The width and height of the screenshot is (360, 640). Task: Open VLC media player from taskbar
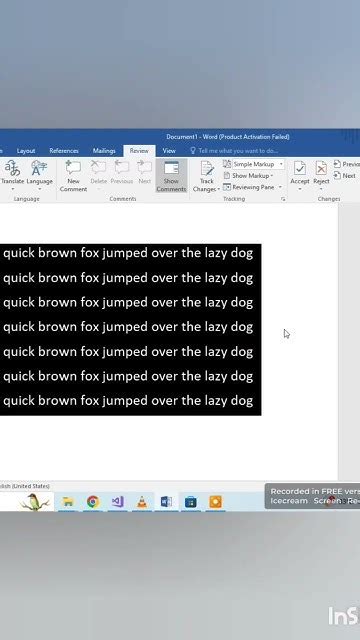click(142, 502)
